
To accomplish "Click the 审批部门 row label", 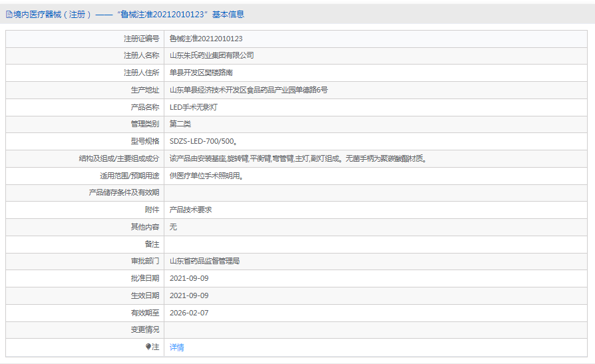I will pyautogui.click(x=145, y=261).
